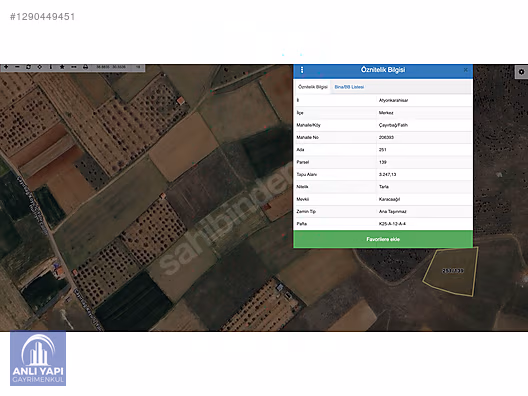The height and width of the screenshot is (396, 528).
Task: Open the three-dot panel menu
Action: (302, 70)
